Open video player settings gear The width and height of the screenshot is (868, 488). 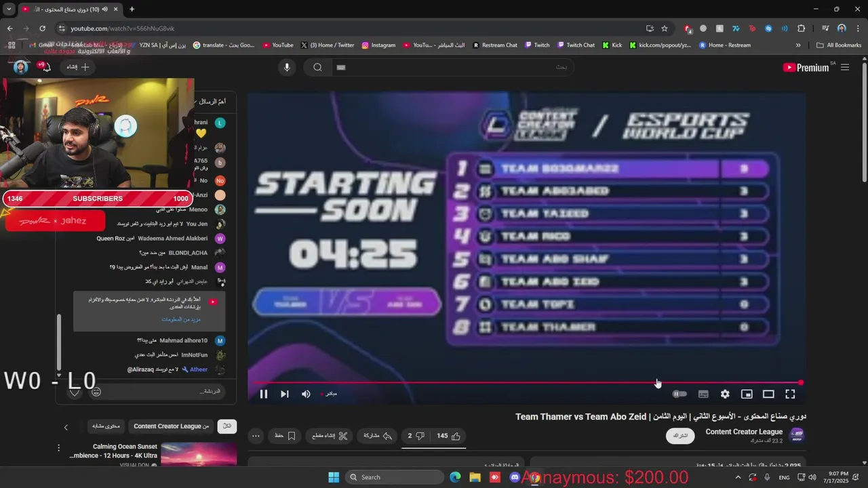[725, 394]
